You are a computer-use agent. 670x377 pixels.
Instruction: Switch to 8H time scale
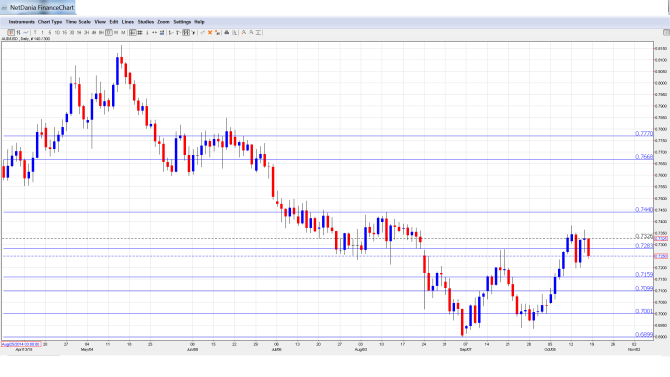click(x=101, y=32)
